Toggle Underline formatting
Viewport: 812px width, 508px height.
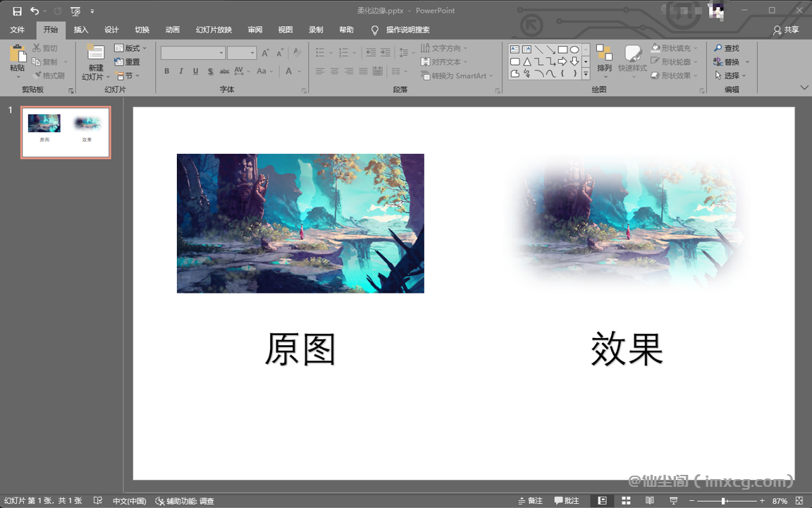tap(196, 71)
